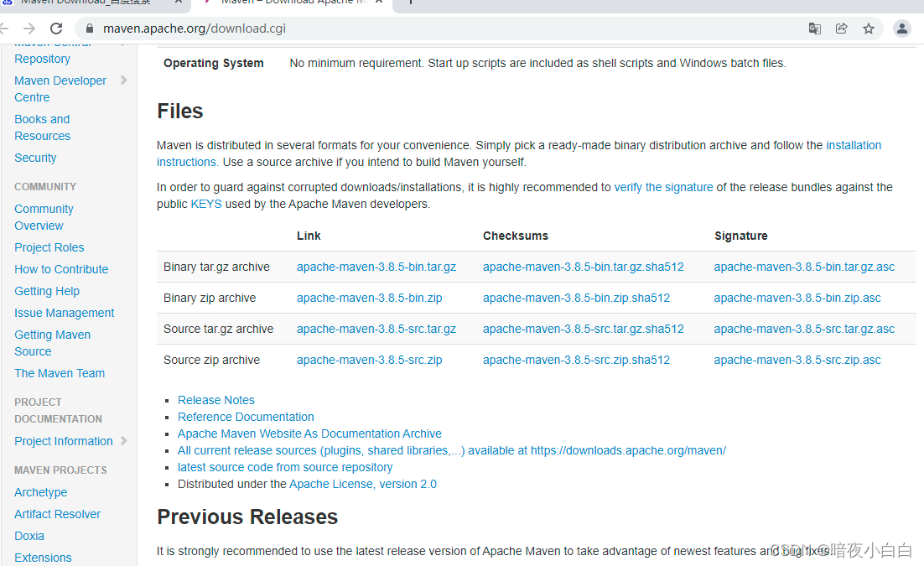Image resolution: width=924 pixels, height=566 pixels.
Task: Bookmark this page with the star icon
Action: tap(869, 29)
